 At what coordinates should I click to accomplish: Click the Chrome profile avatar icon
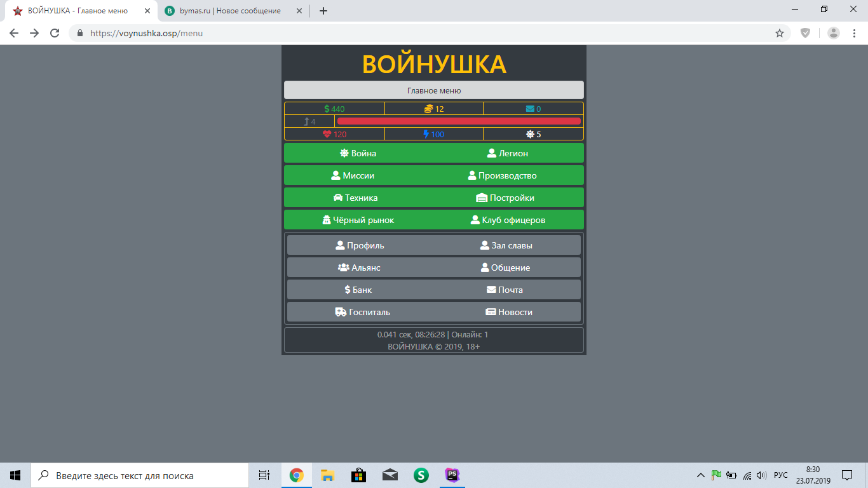[834, 33]
